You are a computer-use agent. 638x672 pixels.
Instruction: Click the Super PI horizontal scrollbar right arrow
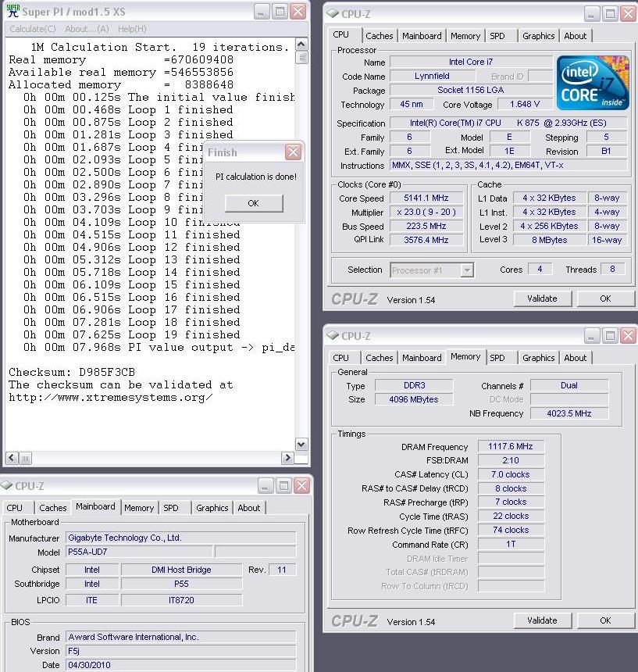pyautogui.click(x=287, y=458)
